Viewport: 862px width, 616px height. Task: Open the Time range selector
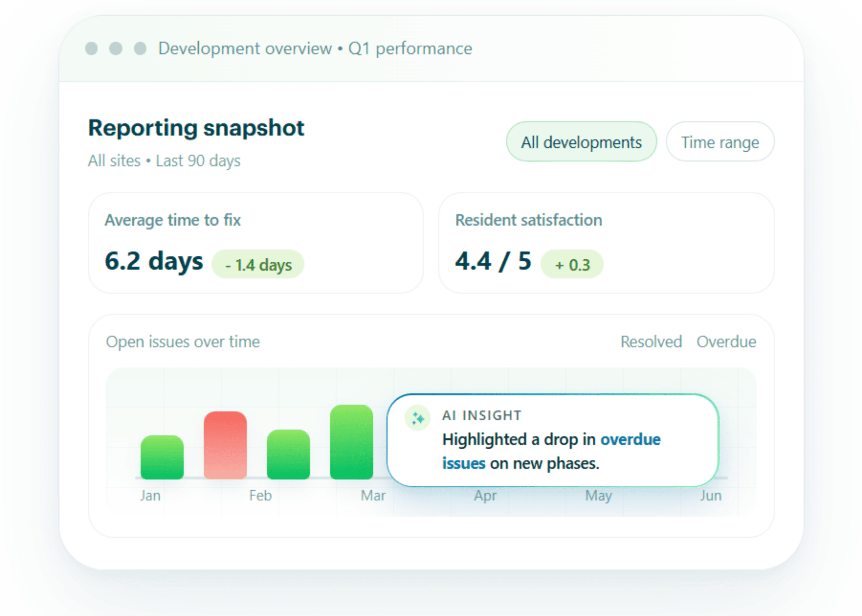tap(720, 142)
